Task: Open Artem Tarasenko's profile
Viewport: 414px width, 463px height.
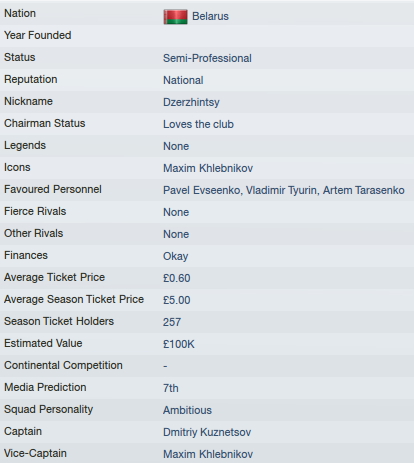Action: 363,190
